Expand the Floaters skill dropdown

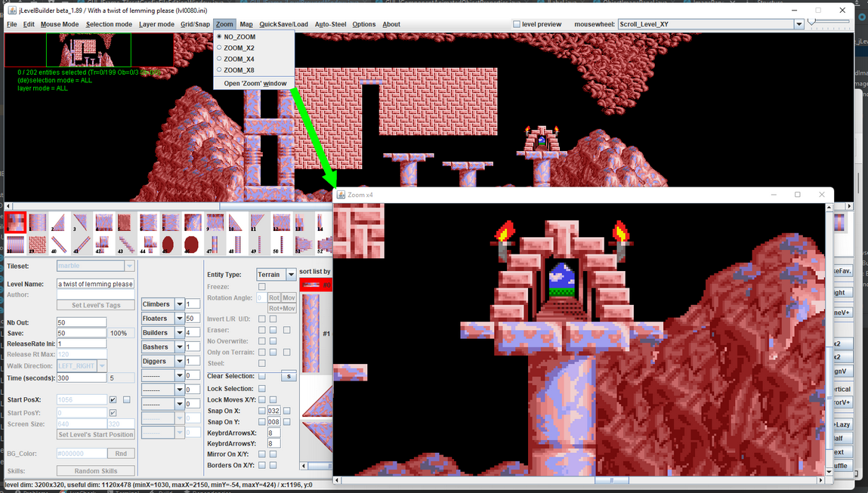point(179,318)
